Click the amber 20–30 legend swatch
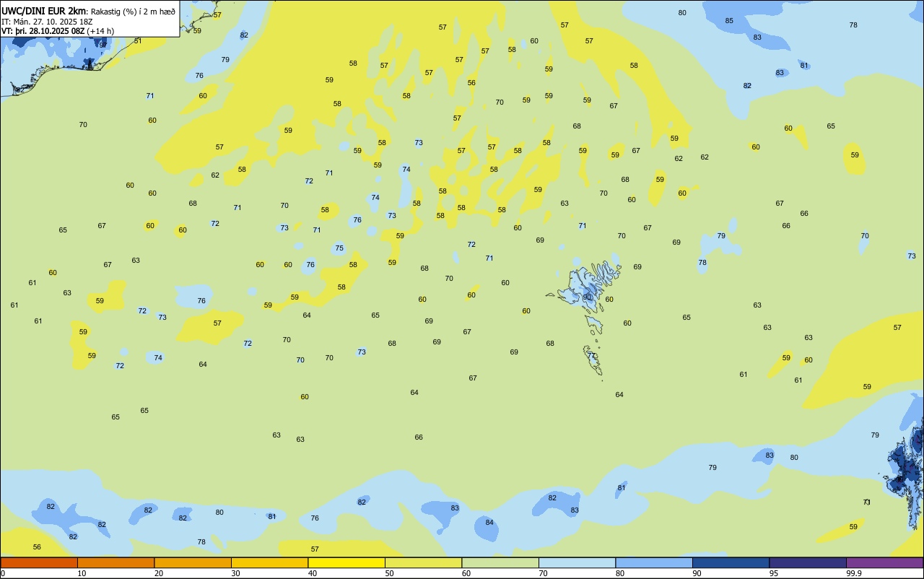The width and height of the screenshot is (924, 579). click(x=193, y=562)
